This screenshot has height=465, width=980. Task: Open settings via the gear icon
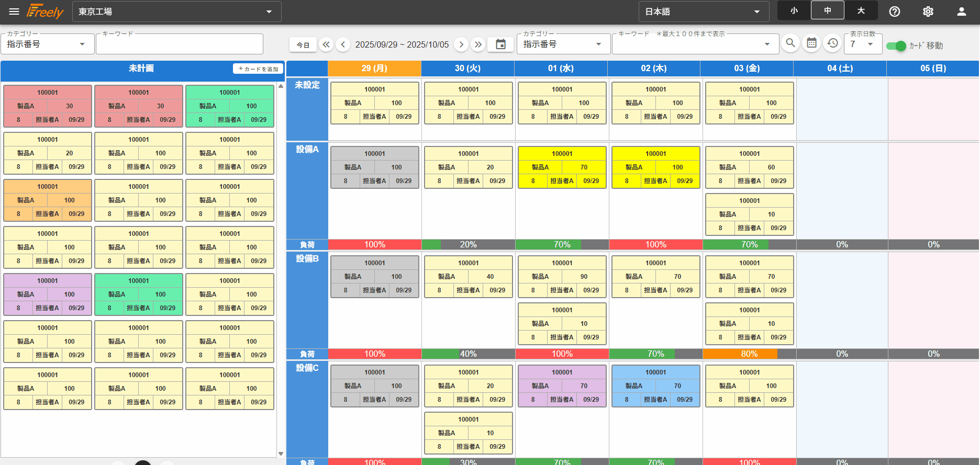tap(928, 12)
